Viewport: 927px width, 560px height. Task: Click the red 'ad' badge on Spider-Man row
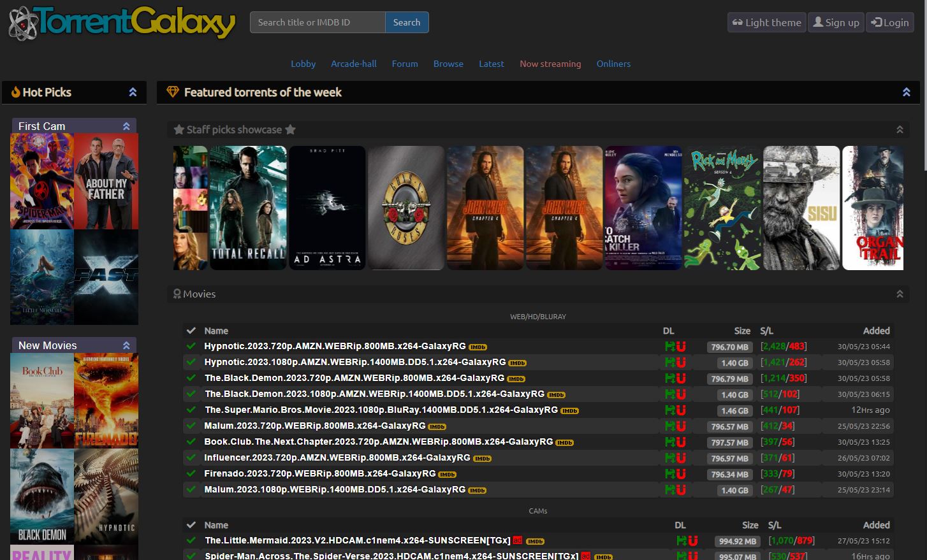pyautogui.click(x=586, y=556)
